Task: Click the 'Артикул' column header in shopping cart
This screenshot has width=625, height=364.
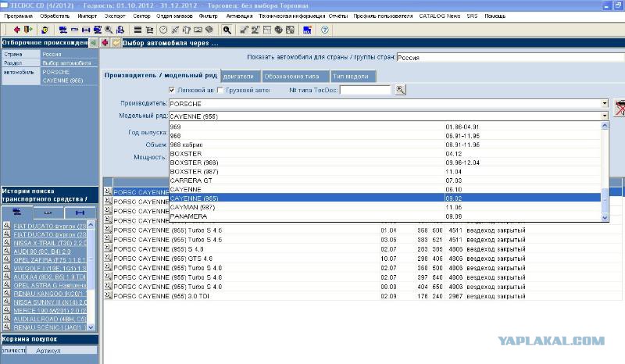Action: pos(62,351)
